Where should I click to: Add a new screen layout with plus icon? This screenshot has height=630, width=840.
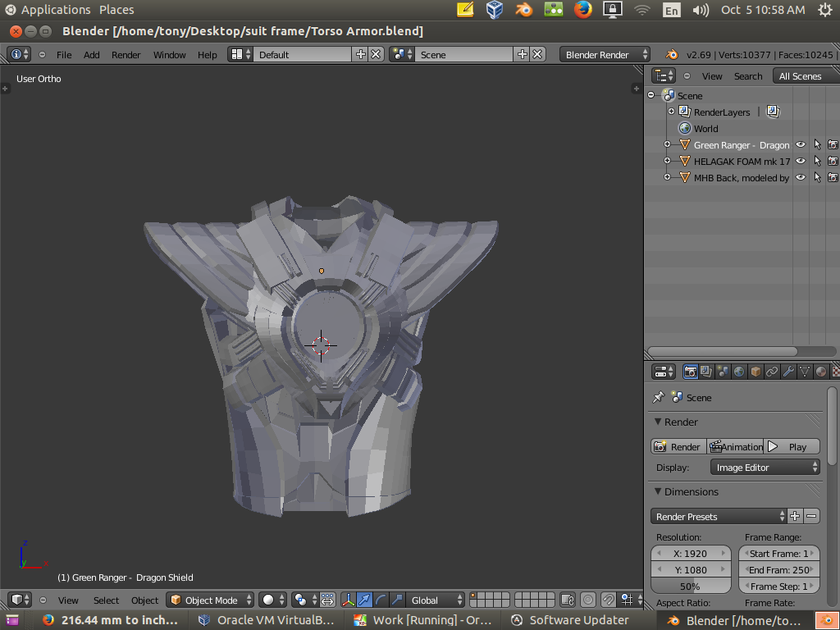coord(361,54)
